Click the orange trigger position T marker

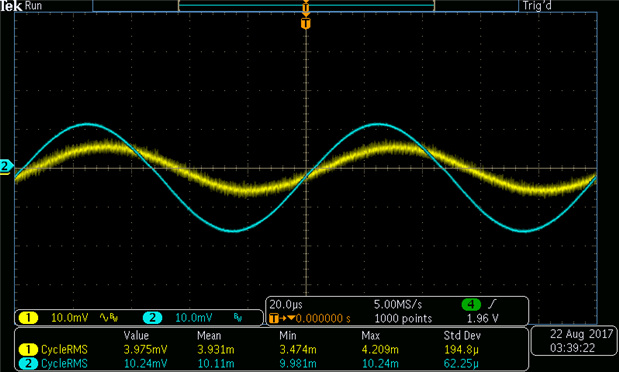click(306, 23)
